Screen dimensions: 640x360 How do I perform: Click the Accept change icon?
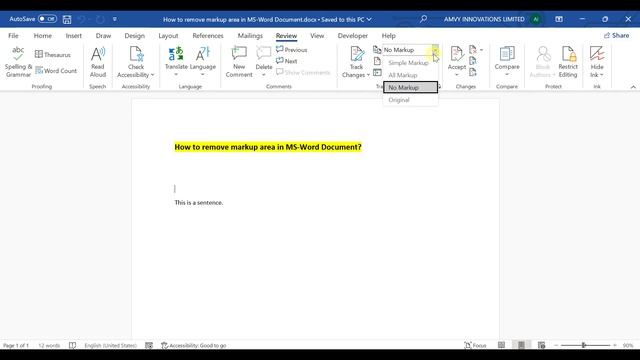(457, 53)
